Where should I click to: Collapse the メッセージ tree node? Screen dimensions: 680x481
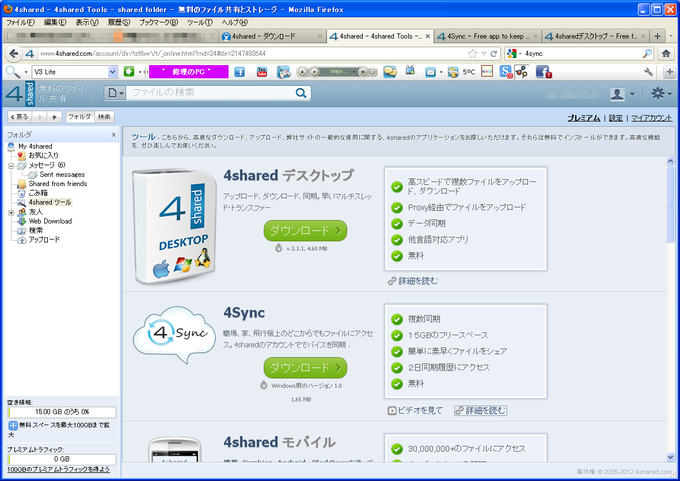coord(11,166)
